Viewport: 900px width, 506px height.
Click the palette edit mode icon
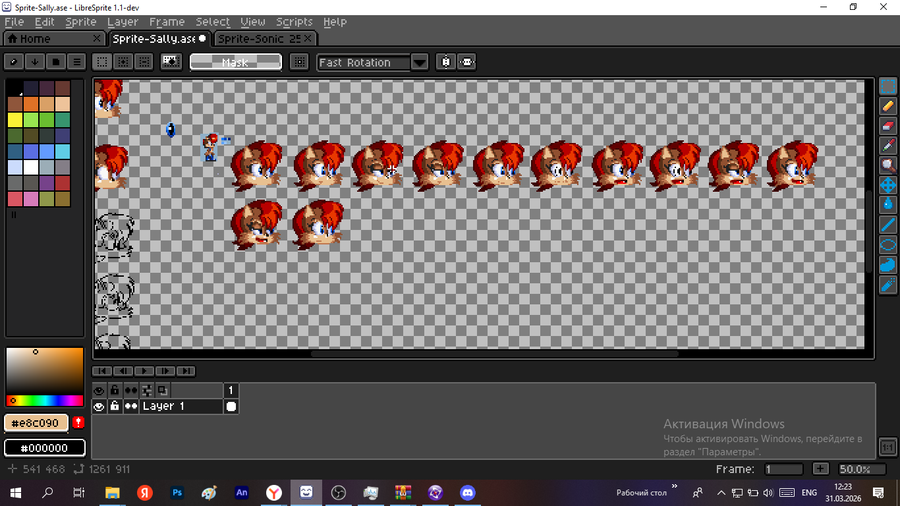[x=14, y=62]
